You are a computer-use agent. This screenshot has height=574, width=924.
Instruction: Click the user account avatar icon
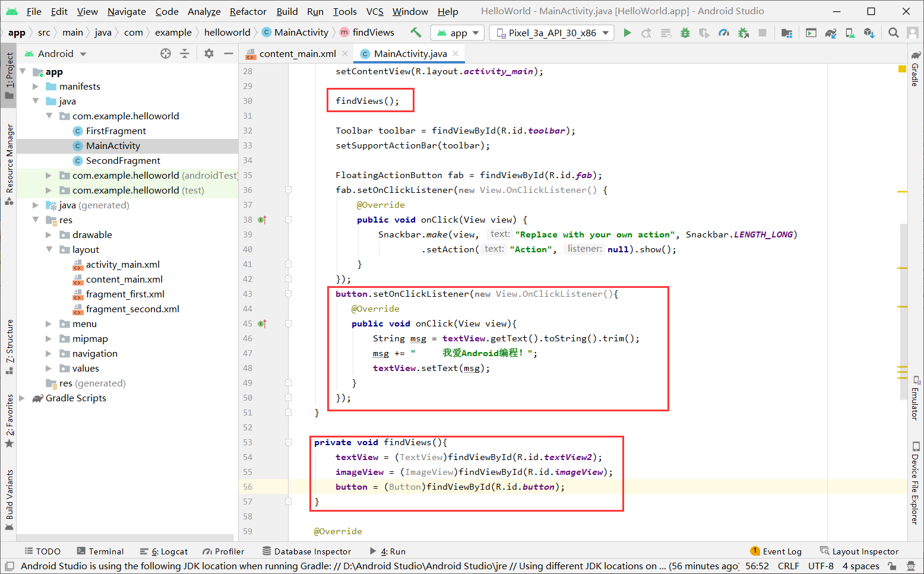pos(913,33)
